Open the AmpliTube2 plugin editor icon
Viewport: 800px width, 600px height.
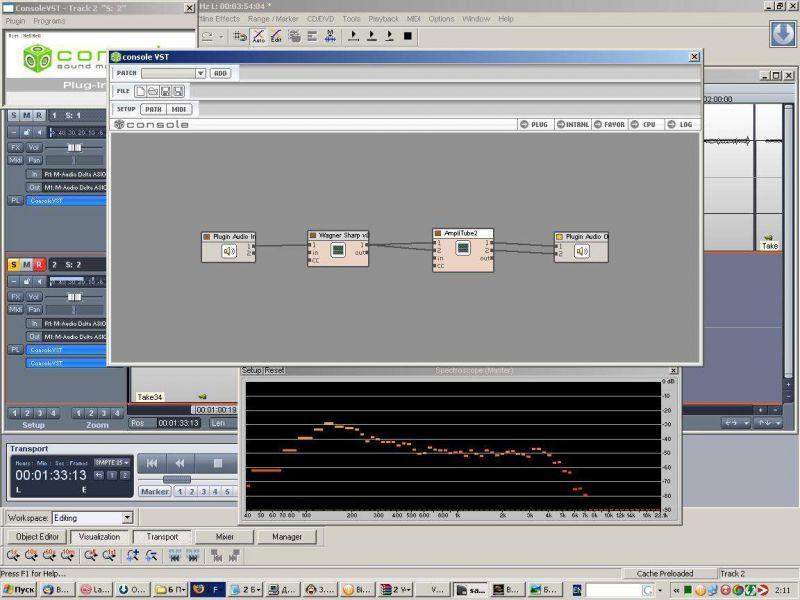click(463, 247)
